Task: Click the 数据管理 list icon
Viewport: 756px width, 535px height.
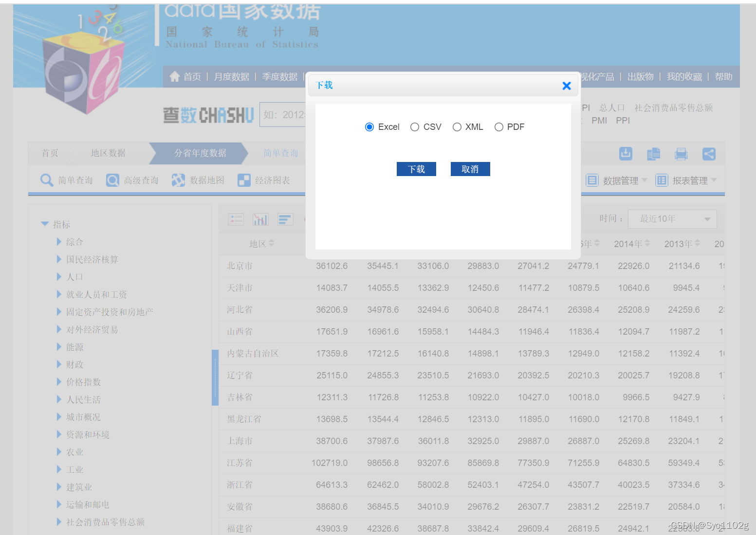Action: tap(592, 180)
